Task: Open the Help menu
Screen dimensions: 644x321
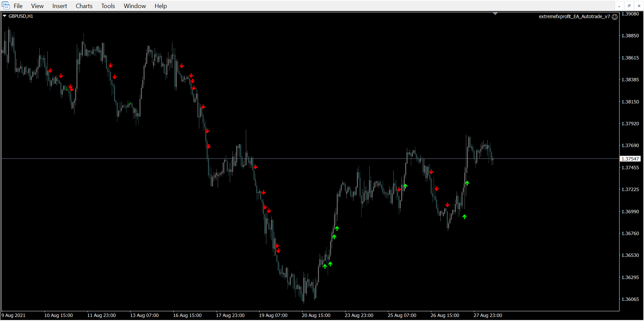Action: click(x=161, y=6)
